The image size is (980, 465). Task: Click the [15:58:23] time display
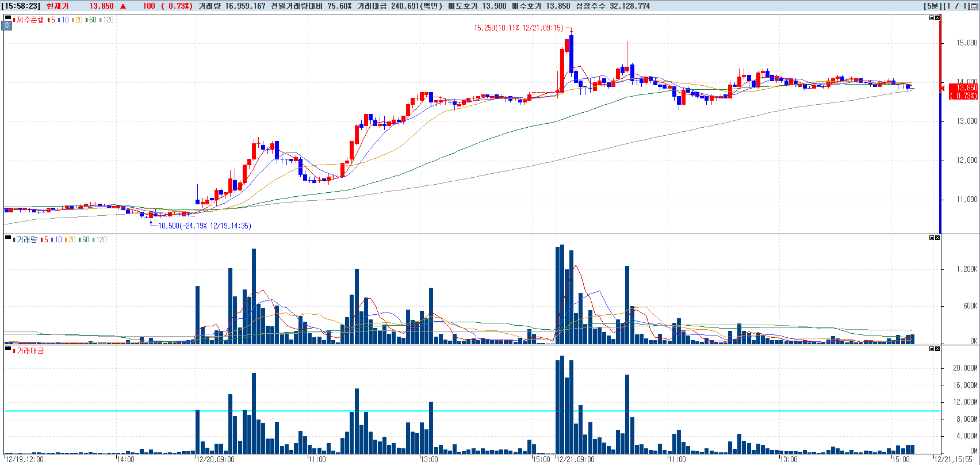click(21, 6)
